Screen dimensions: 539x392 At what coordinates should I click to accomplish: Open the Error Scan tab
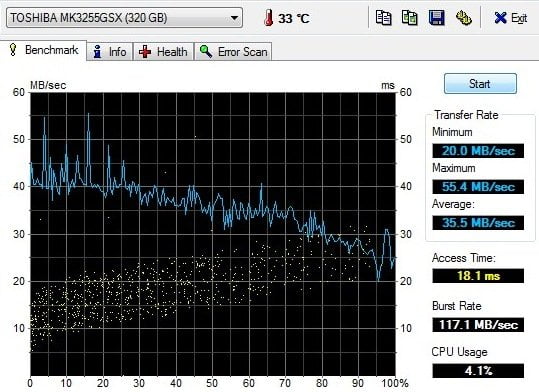[x=233, y=52]
